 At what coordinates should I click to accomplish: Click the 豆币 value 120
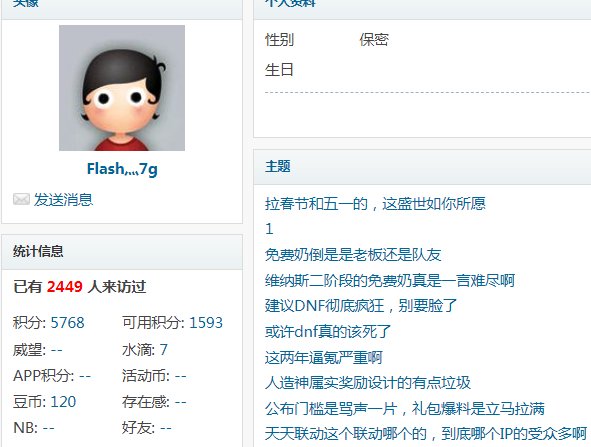[x=63, y=402]
